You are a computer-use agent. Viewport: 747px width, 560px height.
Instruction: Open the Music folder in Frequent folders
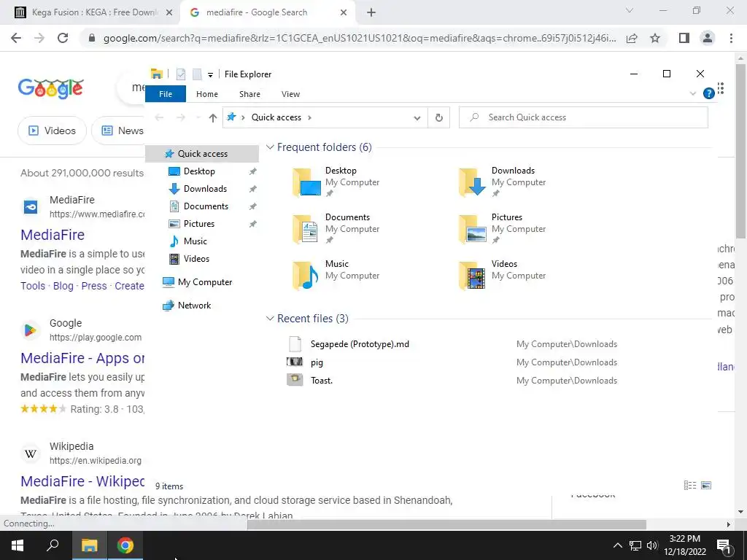pyautogui.click(x=336, y=275)
